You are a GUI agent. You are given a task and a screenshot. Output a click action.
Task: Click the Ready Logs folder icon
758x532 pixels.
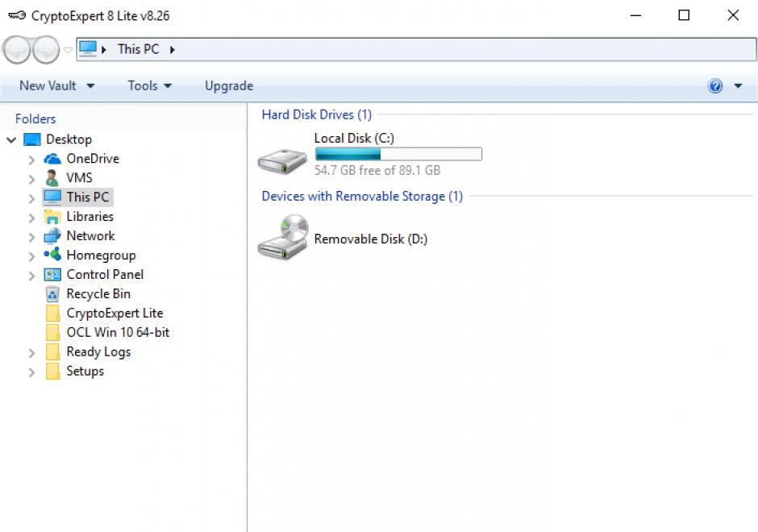52,351
